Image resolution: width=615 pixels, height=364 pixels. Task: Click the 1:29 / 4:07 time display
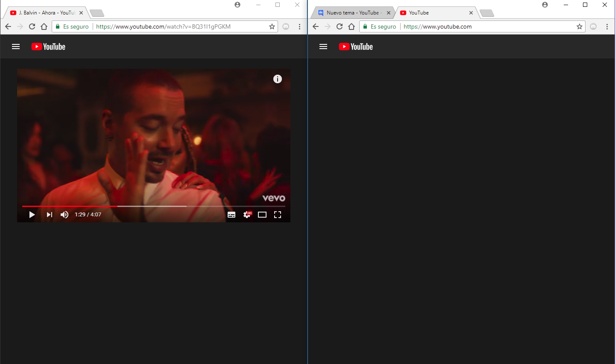(x=88, y=215)
